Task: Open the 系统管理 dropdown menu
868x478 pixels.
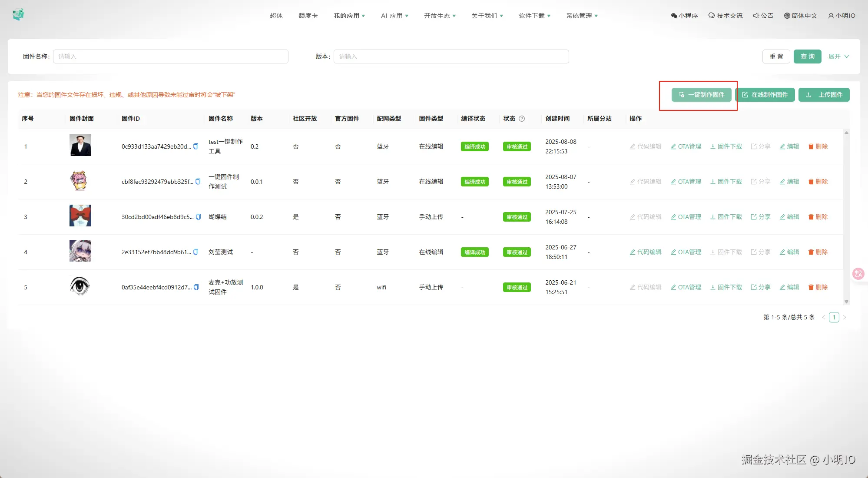Action: click(582, 16)
